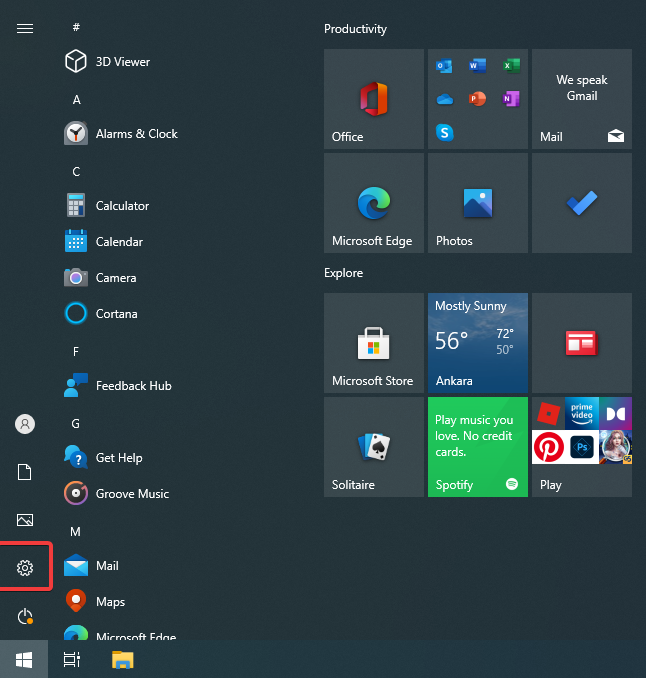
Task: Open Word from the Office folder tile
Action: (477, 66)
